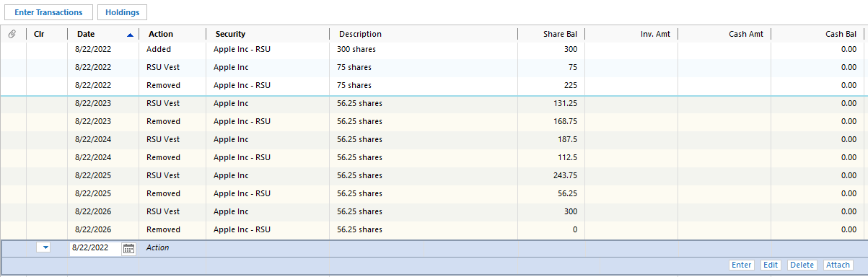Select the Added 300 shares transaction row
This screenshot has width=868, height=277.
coord(433,49)
